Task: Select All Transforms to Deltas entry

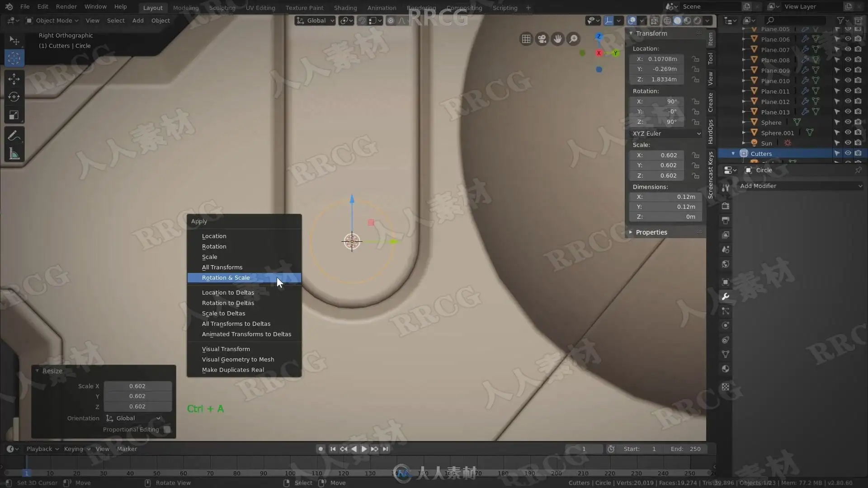Action: [x=236, y=324]
